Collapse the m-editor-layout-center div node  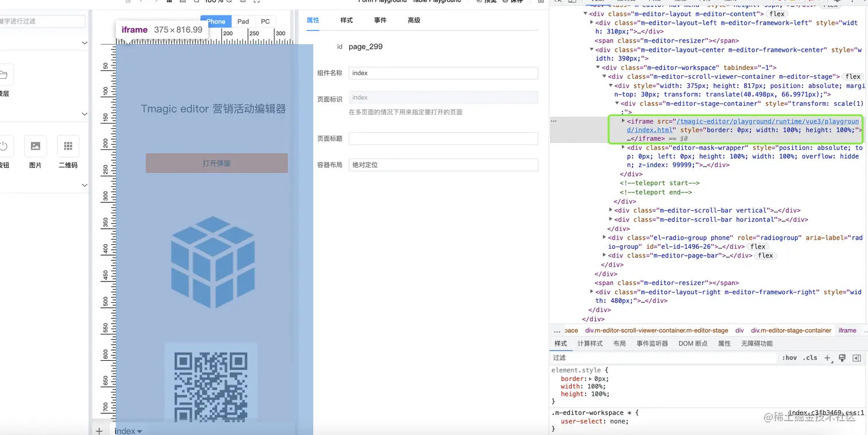click(592, 49)
